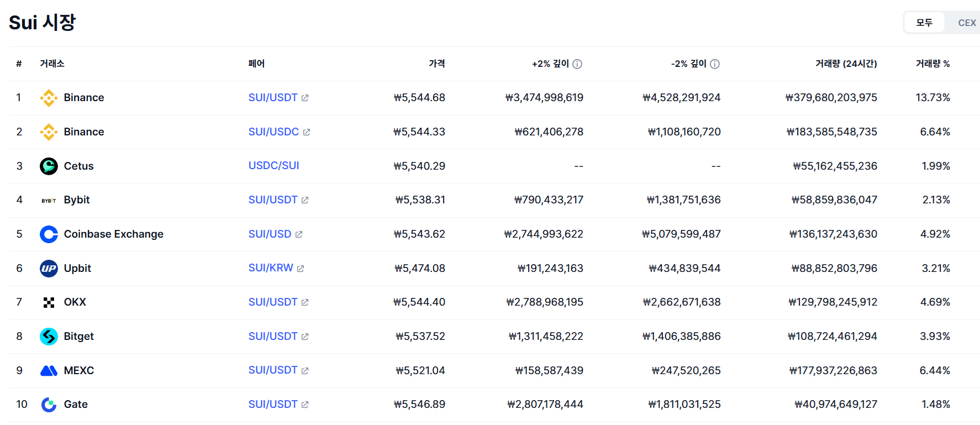Click the Sui 시장 heading
The image size is (980, 425).
[42, 23]
